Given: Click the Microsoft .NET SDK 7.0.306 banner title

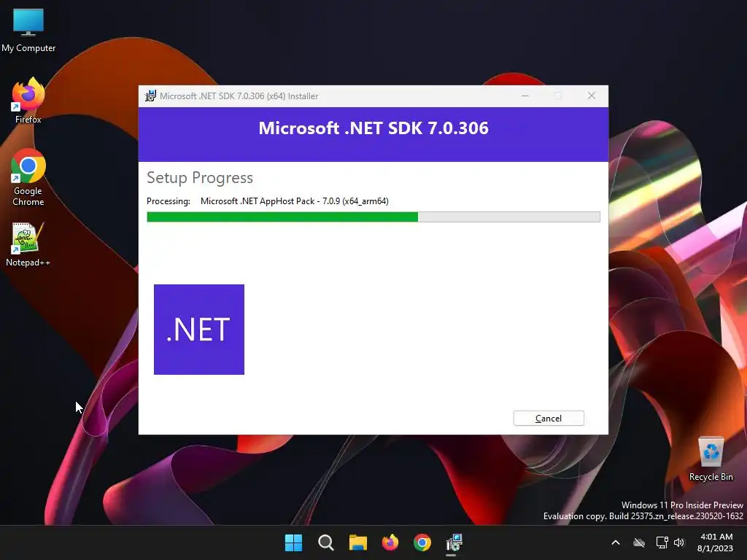Looking at the screenshot, I should click(x=373, y=128).
